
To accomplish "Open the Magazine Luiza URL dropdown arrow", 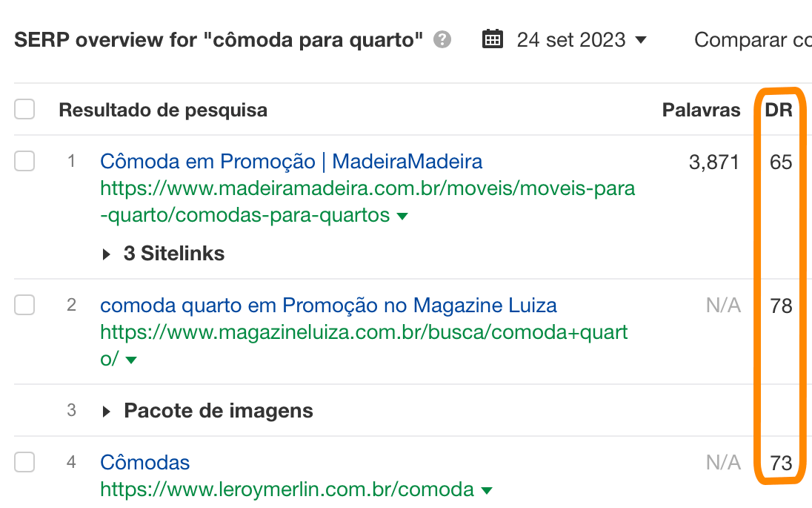I will [131, 360].
